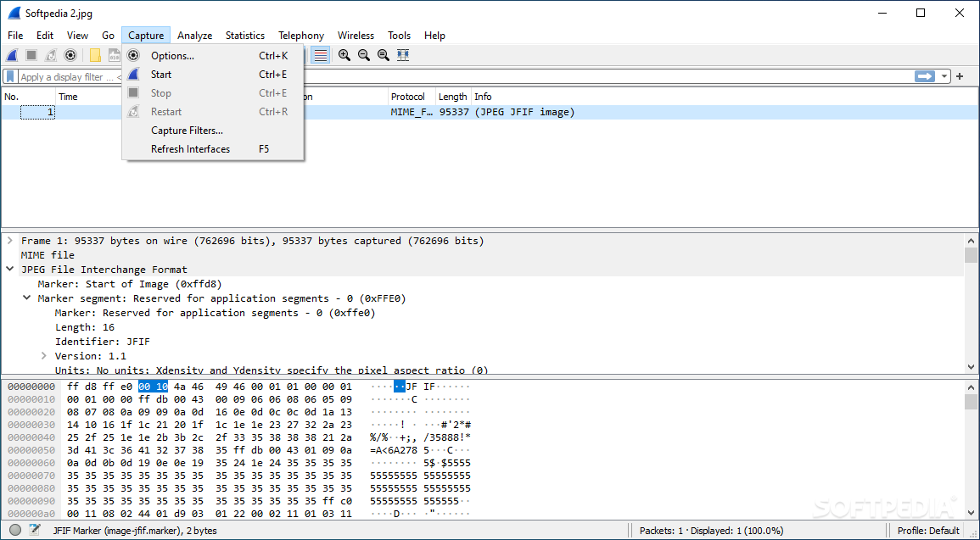Open the Tools menu

click(400, 36)
